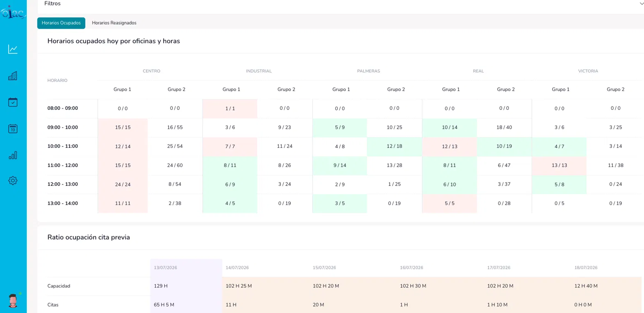644x313 pixels.
Task: Expand the Filtros panel chevron
Action: [642, 3]
